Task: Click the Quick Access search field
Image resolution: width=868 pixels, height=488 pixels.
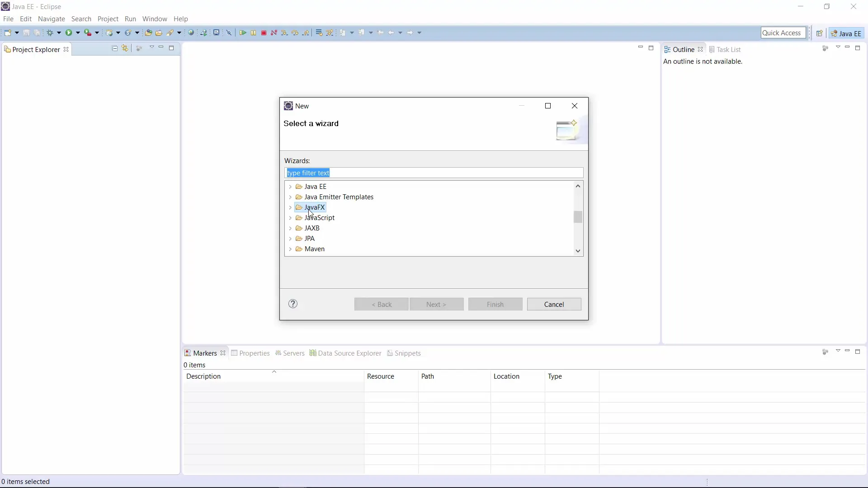Action: click(783, 33)
